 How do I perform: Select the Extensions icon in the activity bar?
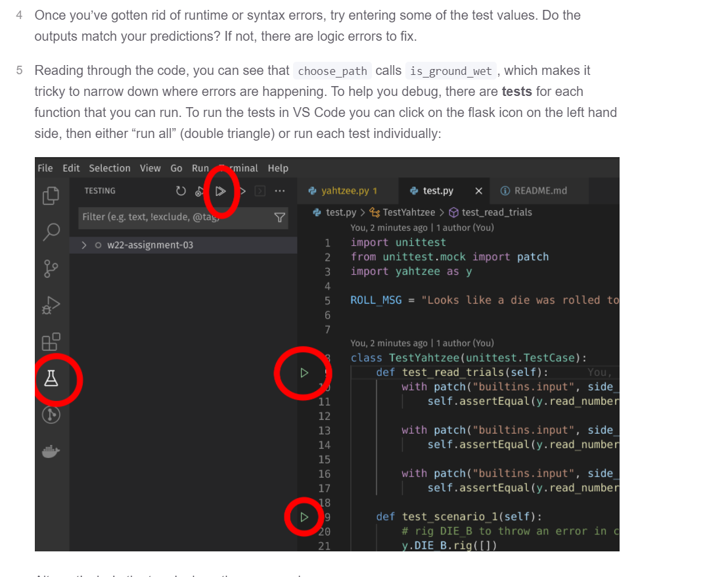(x=51, y=341)
